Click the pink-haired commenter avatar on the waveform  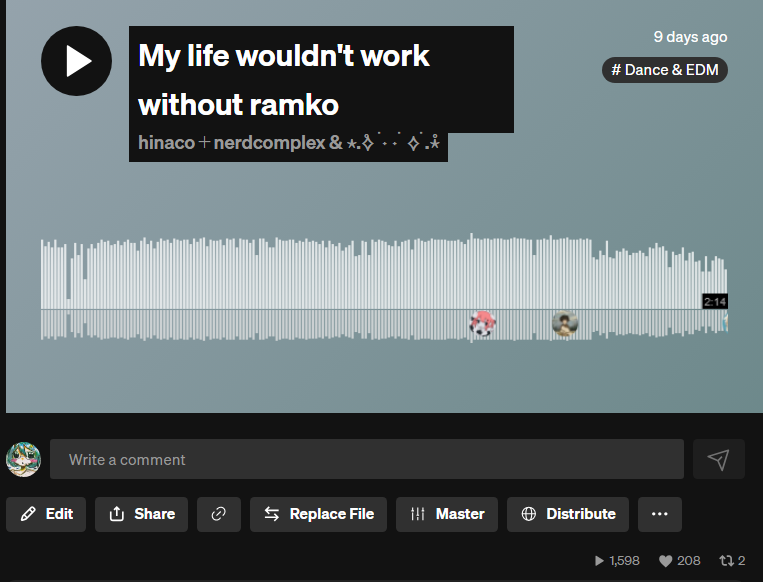482,324
